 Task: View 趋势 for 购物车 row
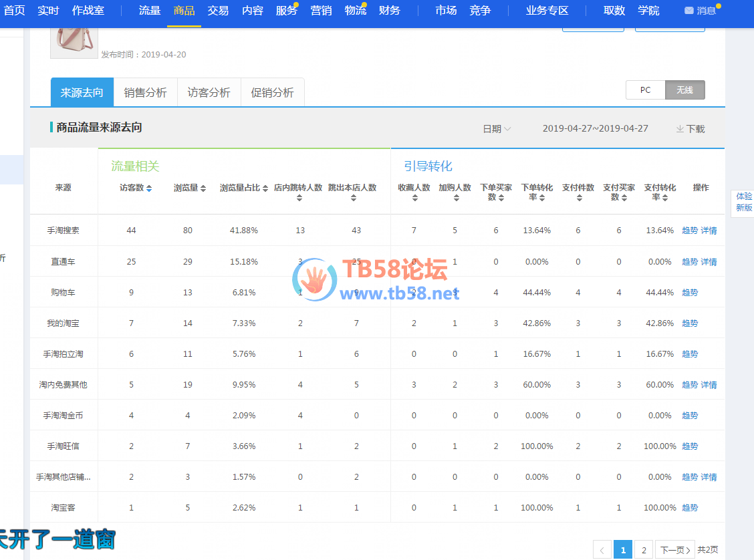pos(690,293)
